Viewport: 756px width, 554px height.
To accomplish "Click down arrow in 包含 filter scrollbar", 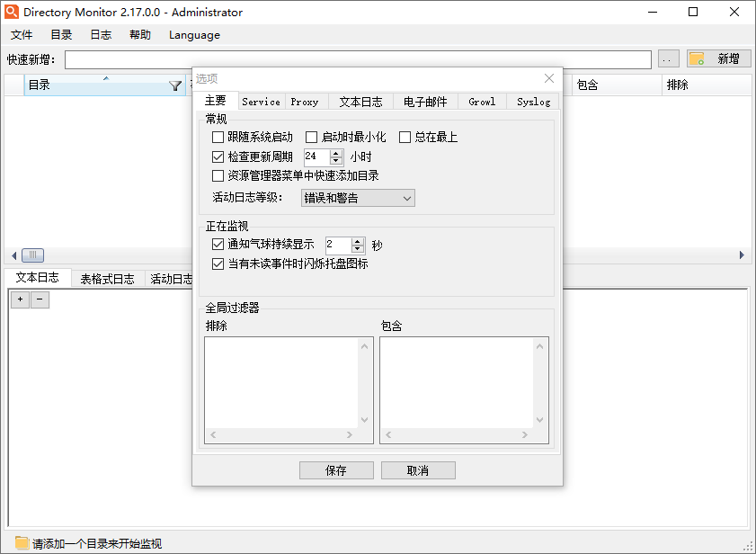I will point(539,419).
